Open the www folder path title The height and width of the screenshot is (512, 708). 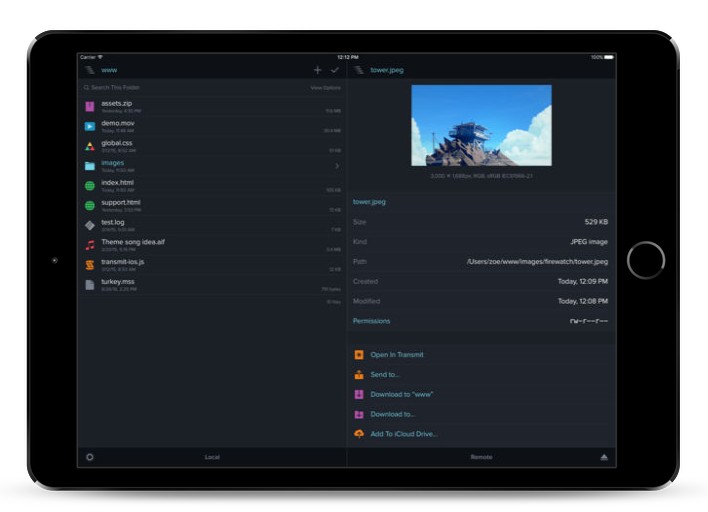(x=110, y=70)
